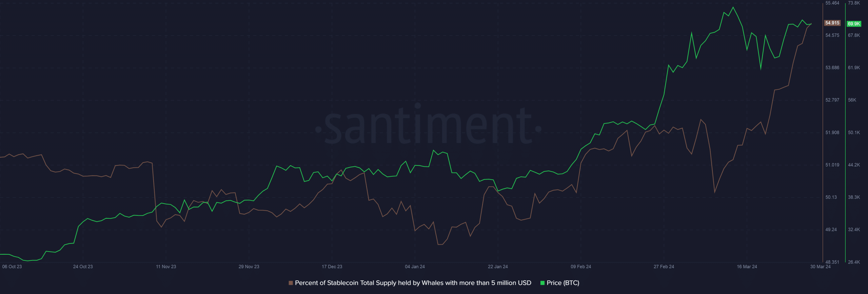
Task: Click the 73.8K price axis value
Action: coord(854,3)
